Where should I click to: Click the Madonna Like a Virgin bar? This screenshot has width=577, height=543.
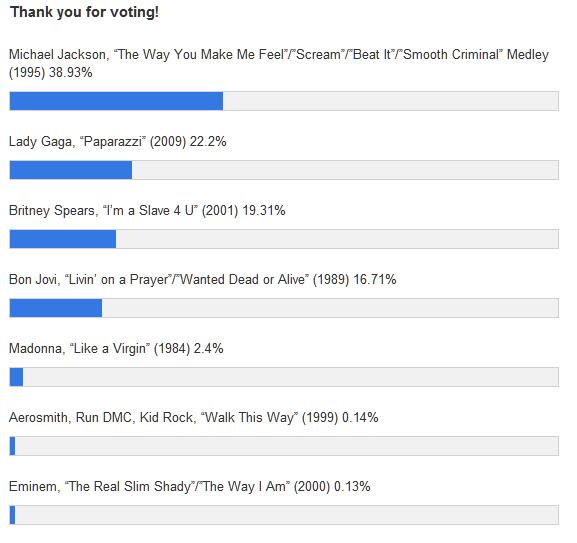284,377
